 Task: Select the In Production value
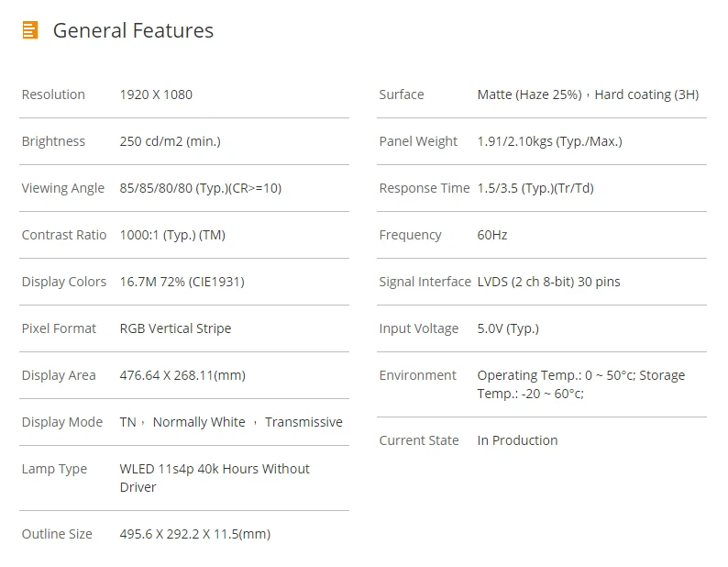pos(518,440)
